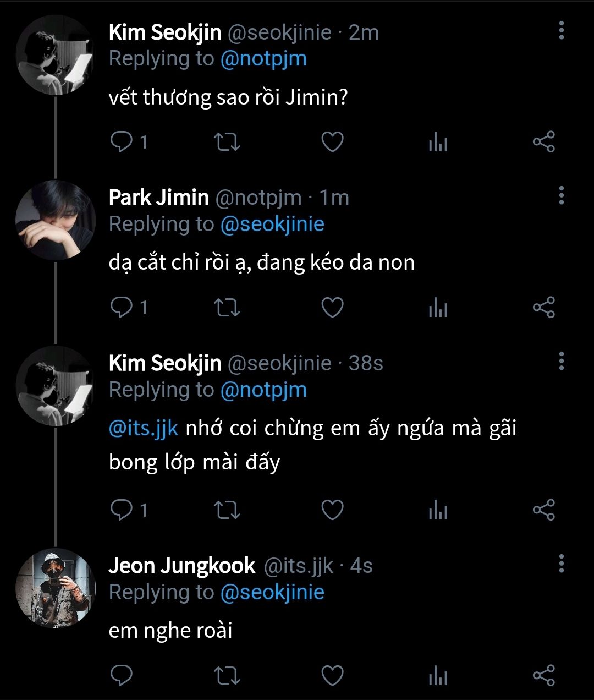
Task: Open @seokjinie link under Jeon Jungkook
Action: click(x=272, y=592)
